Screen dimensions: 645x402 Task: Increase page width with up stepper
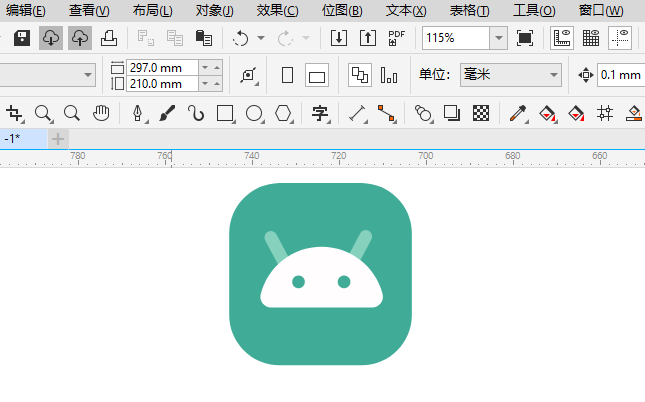click(217, 67)
